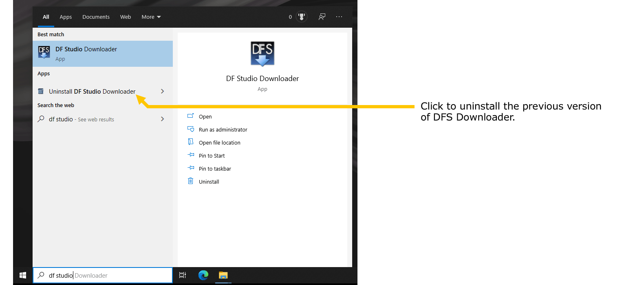Open the Windows Start button
This screenshot has height=285, width=644.
pos(23,275)
